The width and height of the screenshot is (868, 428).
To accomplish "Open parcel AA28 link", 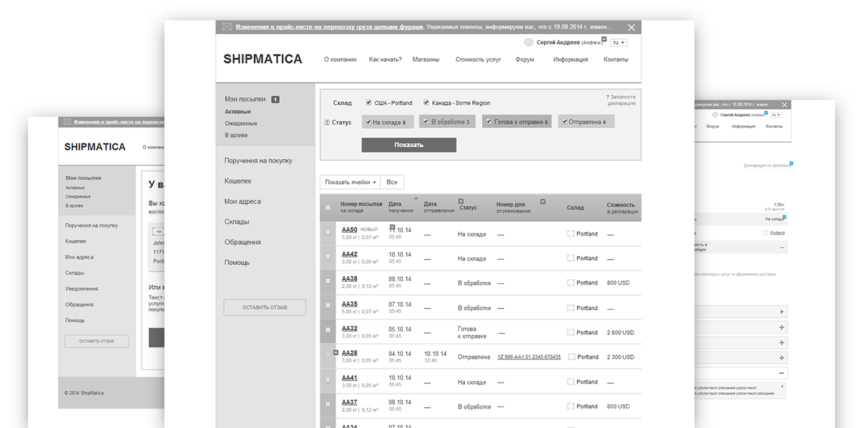I will (x=350, y=353).
